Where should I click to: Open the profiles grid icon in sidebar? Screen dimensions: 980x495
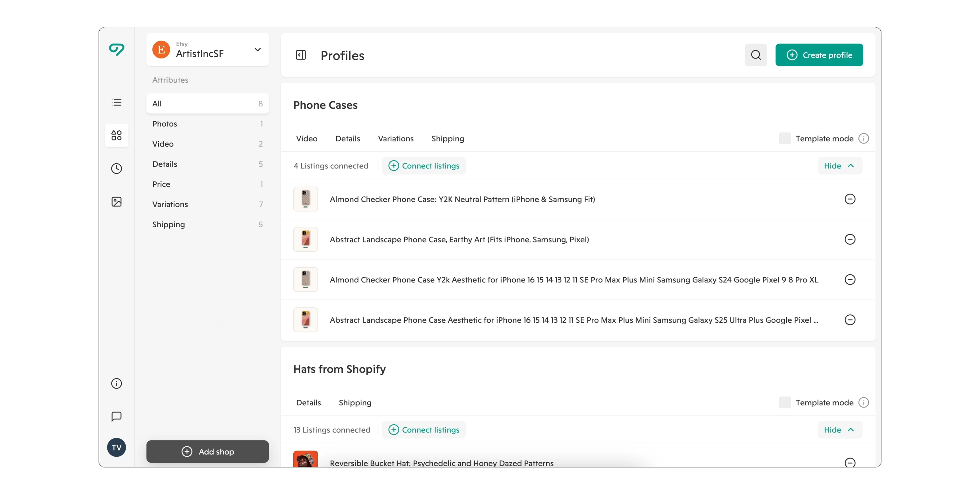point(116,135)
